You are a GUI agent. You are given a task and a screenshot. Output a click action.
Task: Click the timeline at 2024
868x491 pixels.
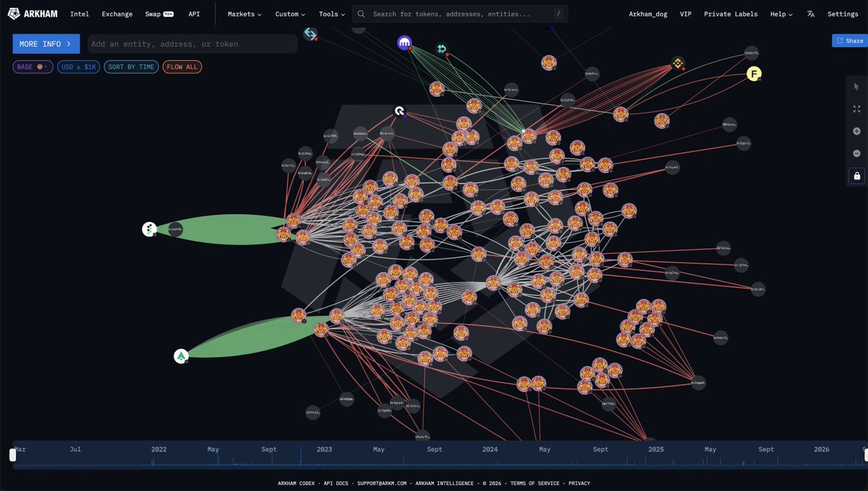tap(490, 449)
